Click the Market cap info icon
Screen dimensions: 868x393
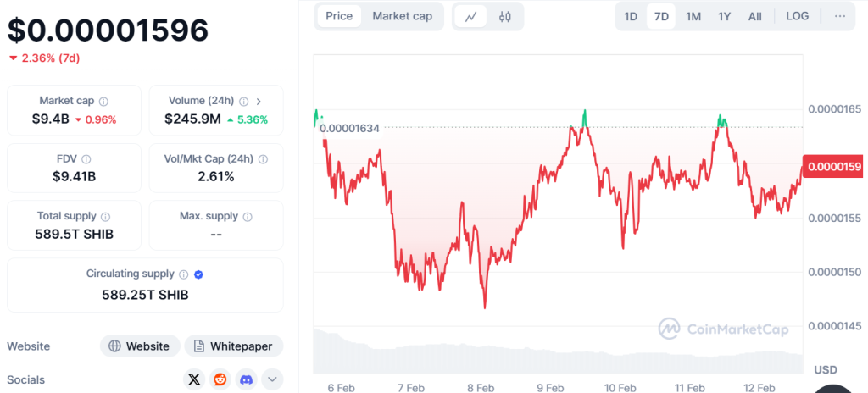point(103,101)
